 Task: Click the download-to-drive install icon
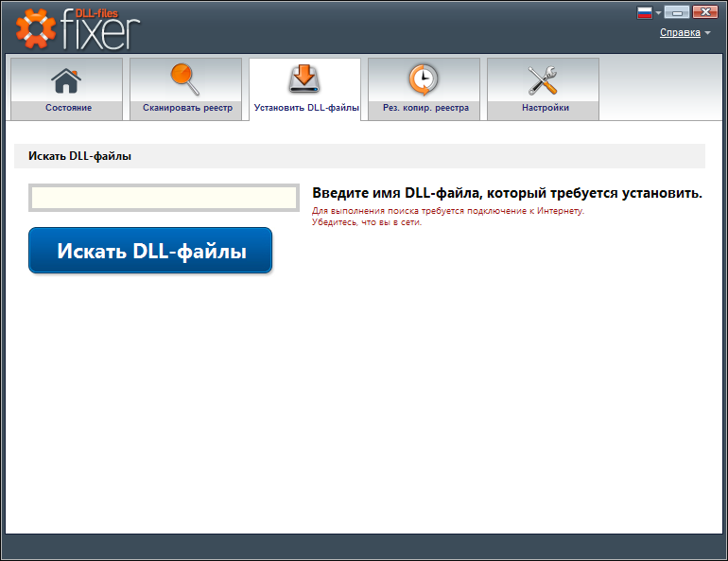tap(304, 79)
